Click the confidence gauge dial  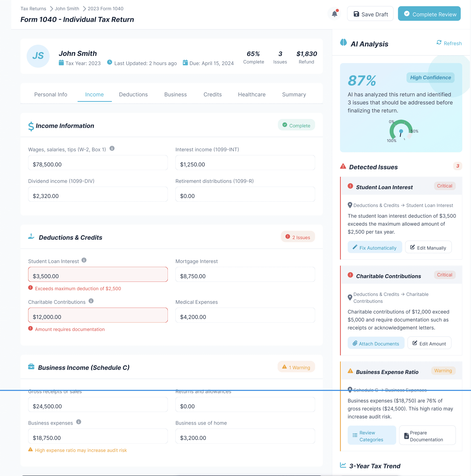point(401,131)
